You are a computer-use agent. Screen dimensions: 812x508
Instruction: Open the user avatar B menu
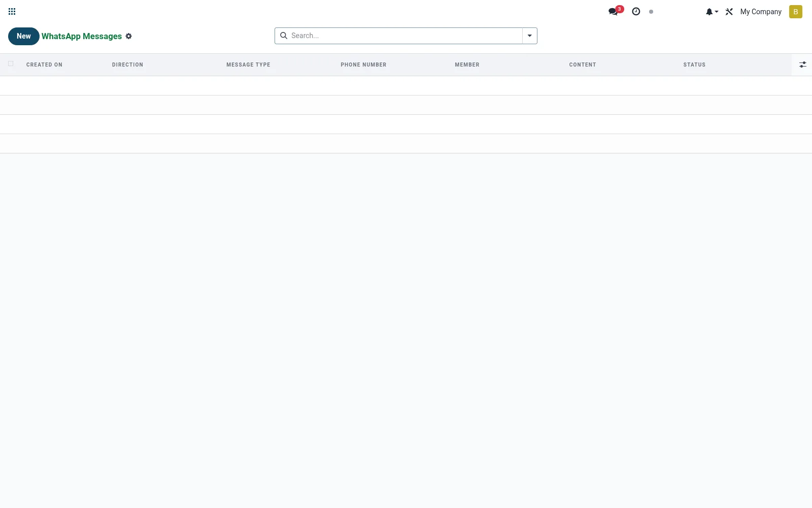pyautogui.click(x=796, y=12)
